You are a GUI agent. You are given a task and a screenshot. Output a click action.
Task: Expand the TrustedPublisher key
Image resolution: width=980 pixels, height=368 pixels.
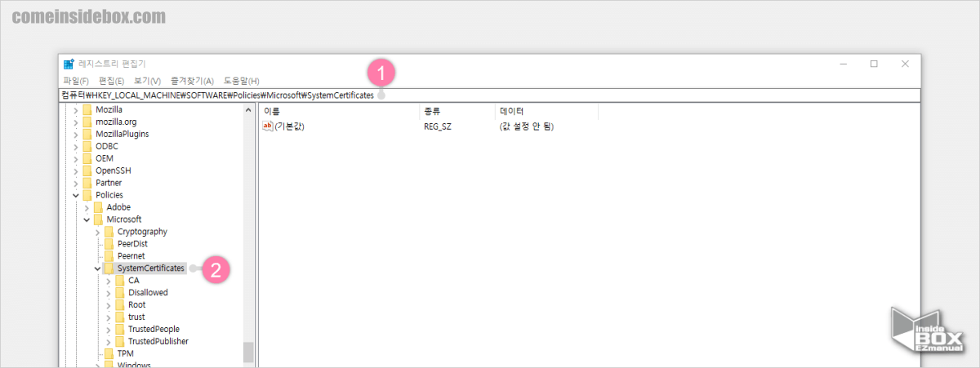108,342
